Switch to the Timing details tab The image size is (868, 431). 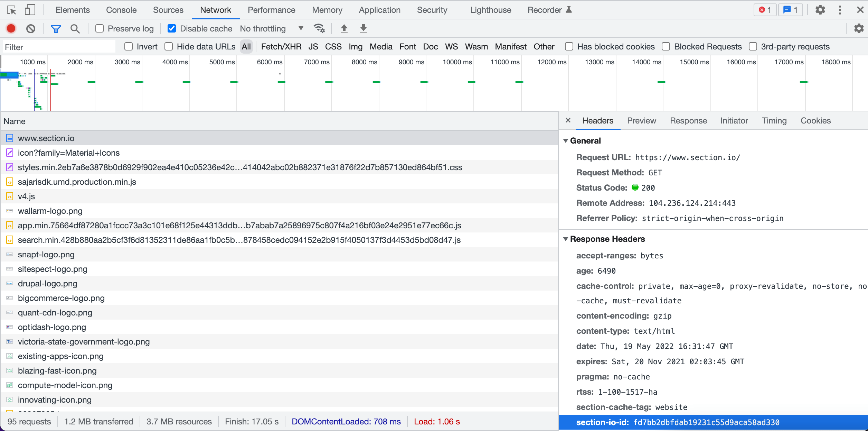click(x=774, y=121)
